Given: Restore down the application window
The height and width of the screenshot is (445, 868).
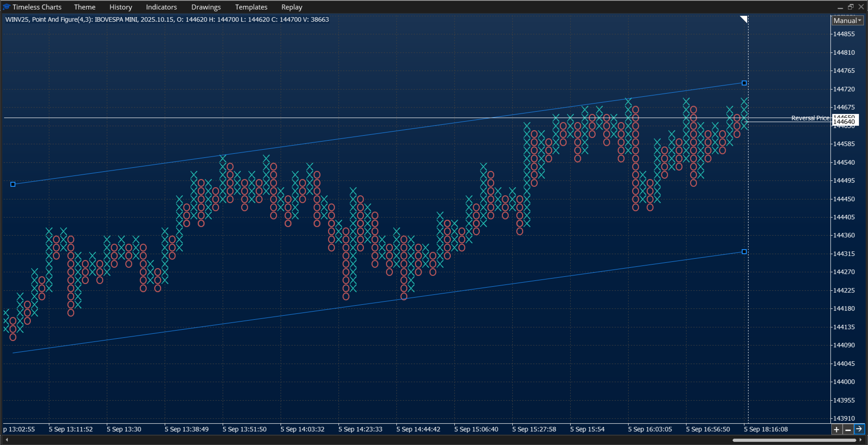Looking at the screenshot, I should [851, 7].
